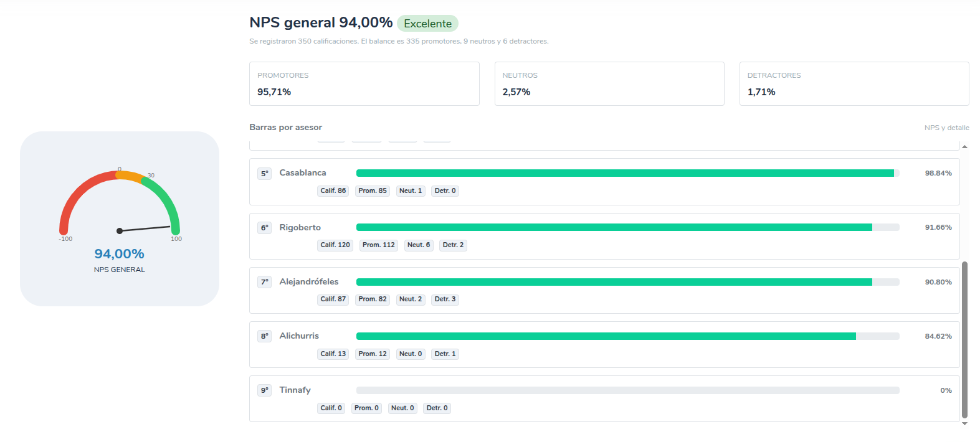Viewport: 980px width, 442px height.
Task: Select the Prom. 82 tag under Alejandrófeles
Action: (x=373, y=299)
